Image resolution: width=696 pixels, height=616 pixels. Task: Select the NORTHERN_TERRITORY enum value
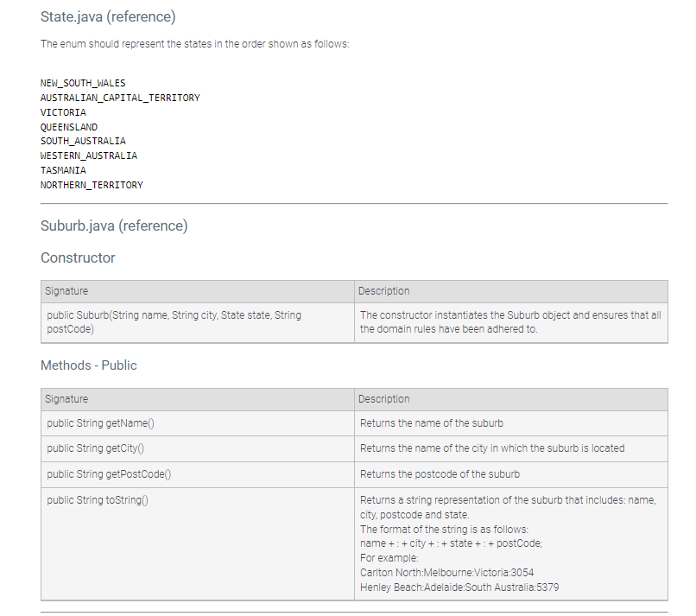pos(92,185)
